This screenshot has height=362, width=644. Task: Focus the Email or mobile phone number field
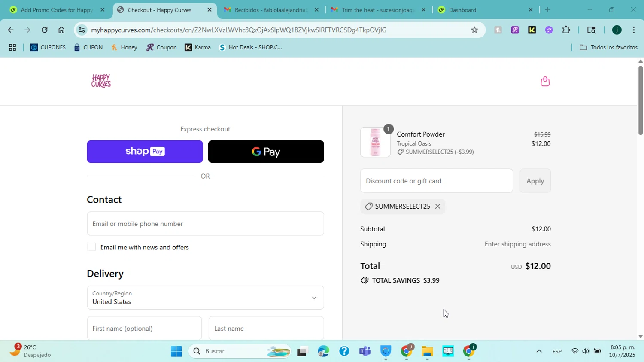click(x=205, y=224)
